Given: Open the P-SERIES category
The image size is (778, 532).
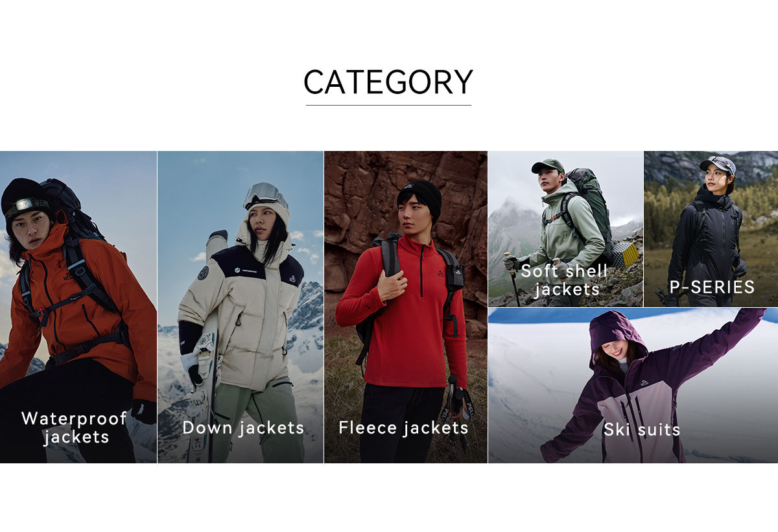Looking at the screenshot, I should click(712, 287).
